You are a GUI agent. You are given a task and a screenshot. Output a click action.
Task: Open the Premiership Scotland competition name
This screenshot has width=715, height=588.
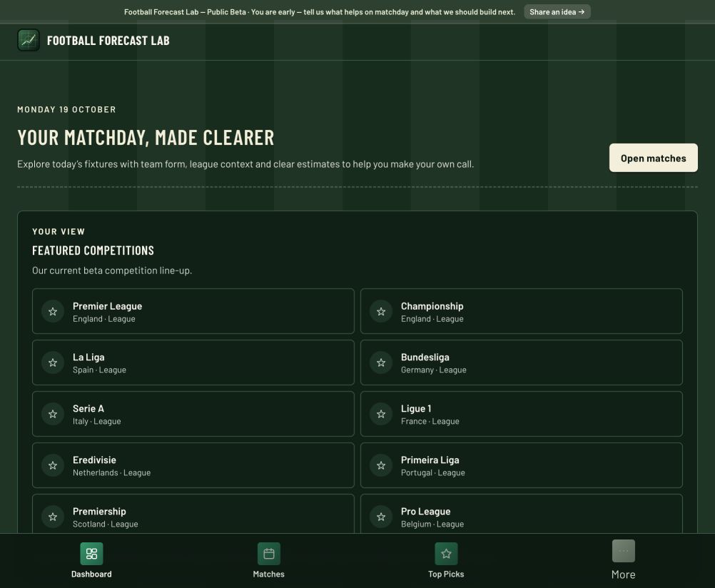[x=99, y=512]
